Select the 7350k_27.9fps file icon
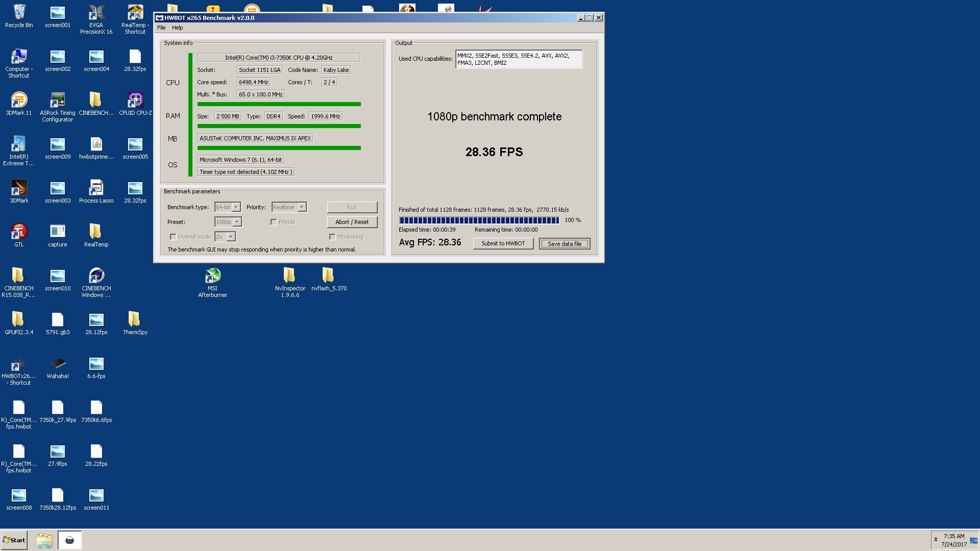Viewport: 980px width, 551px height. tap(58, 411)
